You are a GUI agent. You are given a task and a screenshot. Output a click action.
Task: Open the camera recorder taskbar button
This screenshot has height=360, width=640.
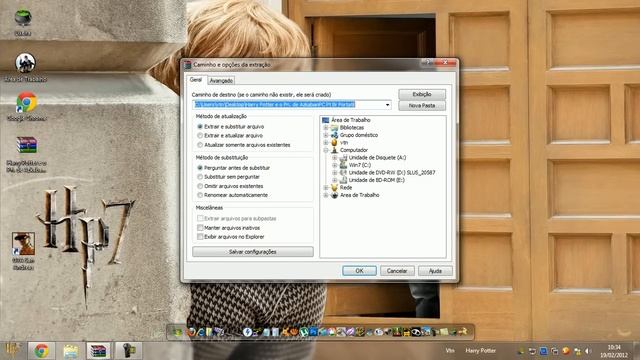tap(128, 351)
